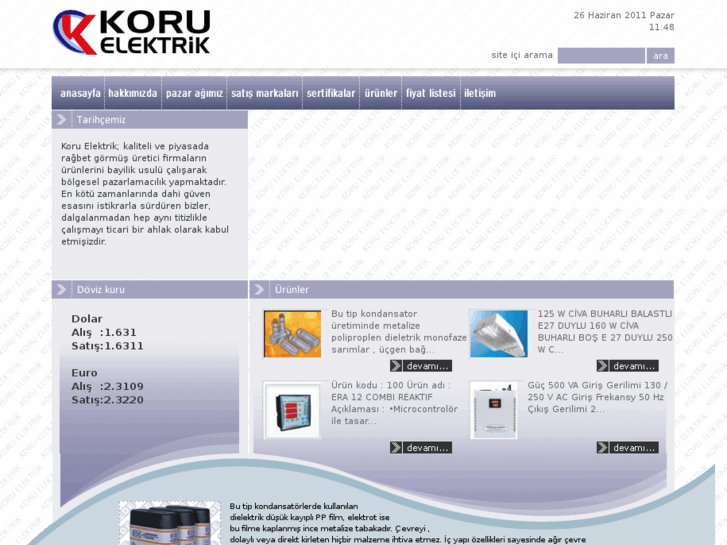Open the hakkımızda menu item
Image resolution: width=727 pixels, height=545 pixels.
(133, 93)
